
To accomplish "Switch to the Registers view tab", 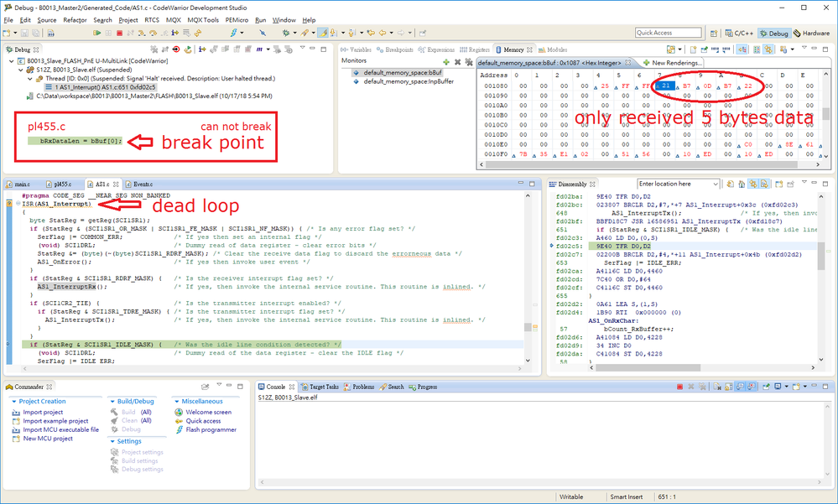I will [x=474, y=49].
